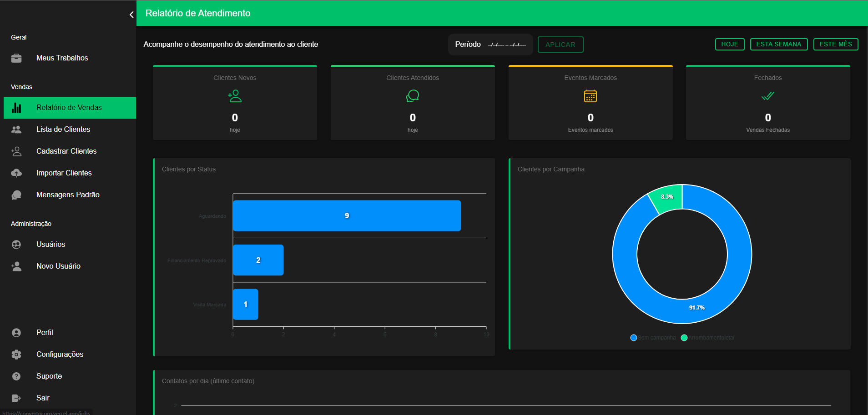Select the Usuários icon under Administração

tap(16, 244)
